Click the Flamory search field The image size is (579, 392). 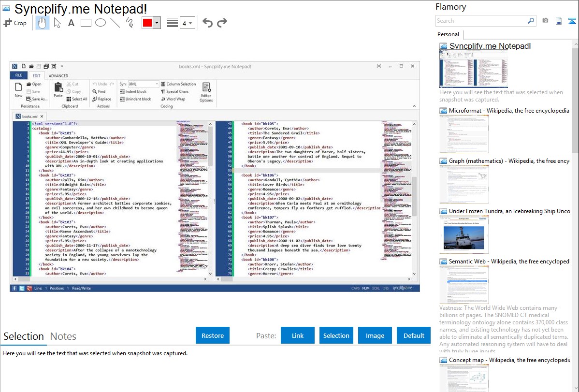[481, 21]
